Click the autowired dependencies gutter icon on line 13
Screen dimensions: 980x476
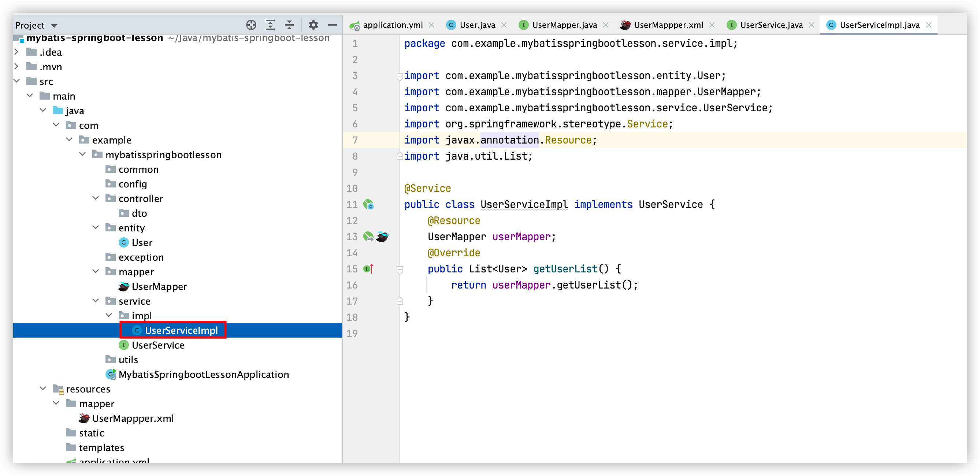pos(368,237)
